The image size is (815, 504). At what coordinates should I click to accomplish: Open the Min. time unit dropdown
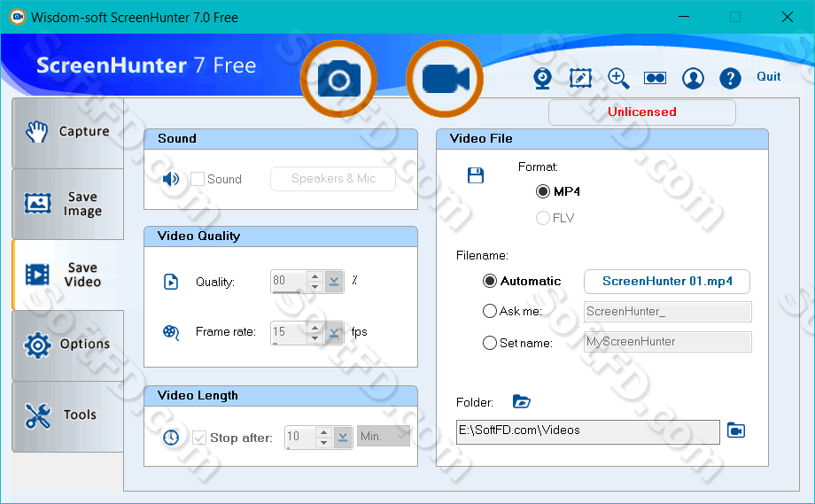point(383,437)
